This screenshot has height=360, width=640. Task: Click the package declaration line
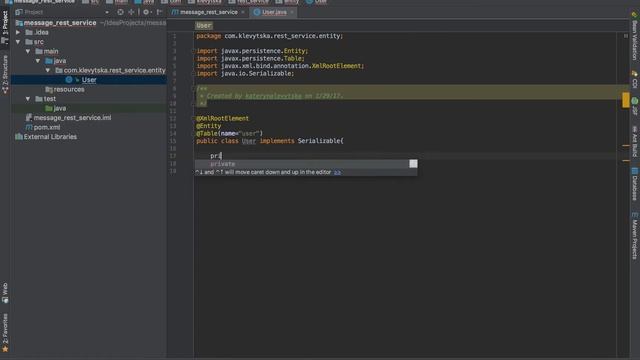(x=270, y=36)
